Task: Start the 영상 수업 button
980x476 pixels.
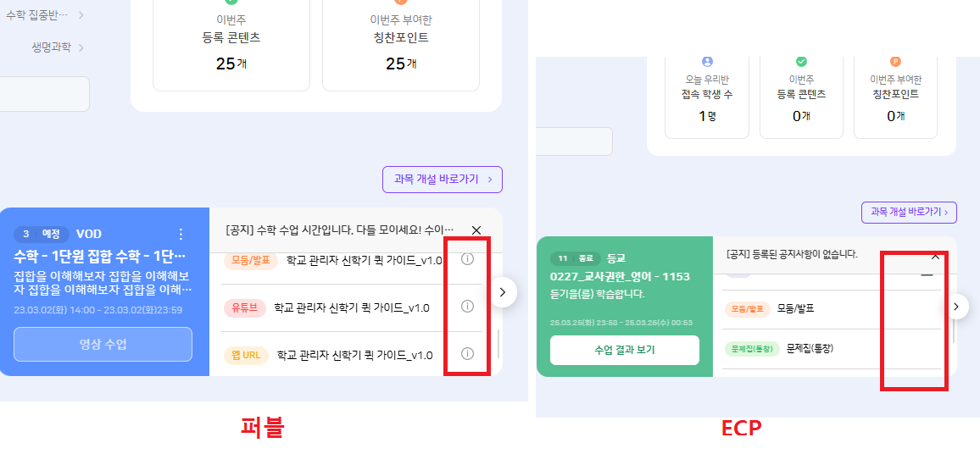Action: pos(103,344)
